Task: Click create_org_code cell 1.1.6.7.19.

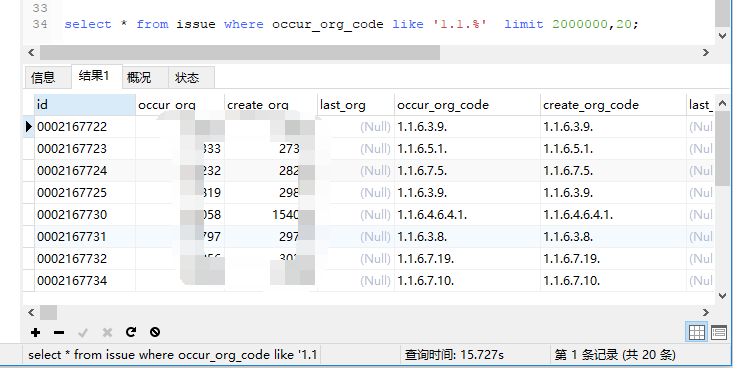Action: click(x=613, y=259)
